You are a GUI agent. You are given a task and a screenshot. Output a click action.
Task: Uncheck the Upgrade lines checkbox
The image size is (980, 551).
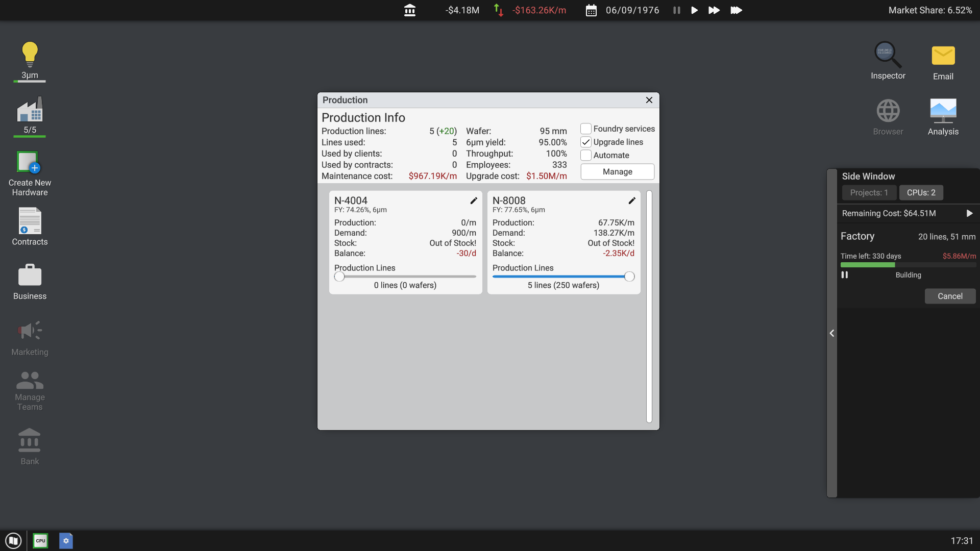pyautogui.click(x=586, y=142)
